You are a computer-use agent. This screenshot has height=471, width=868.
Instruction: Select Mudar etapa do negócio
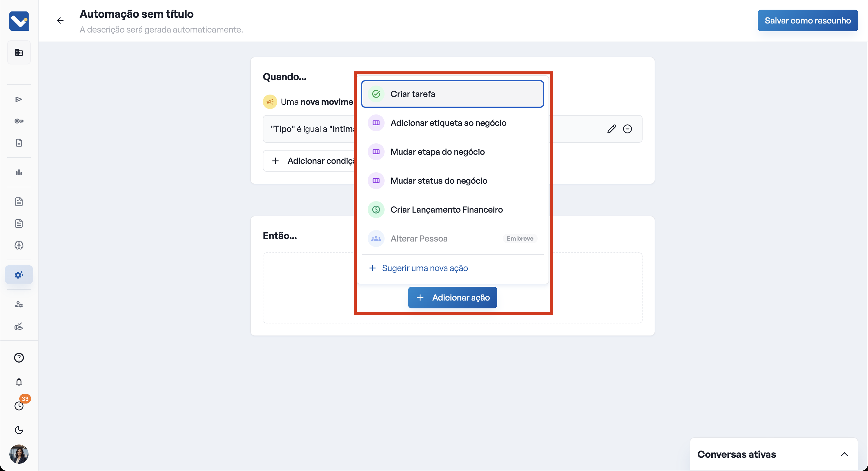(x=437, y=152)
